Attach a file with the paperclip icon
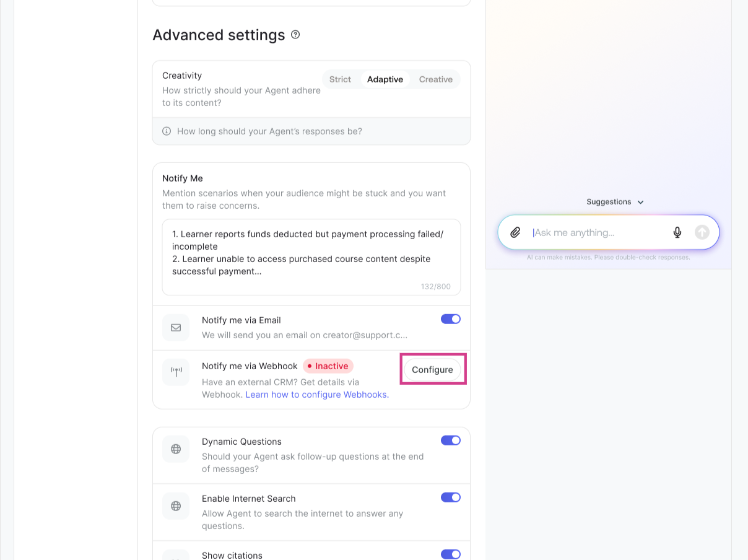This screenshot has height=560, width=748. click(515, 232)
